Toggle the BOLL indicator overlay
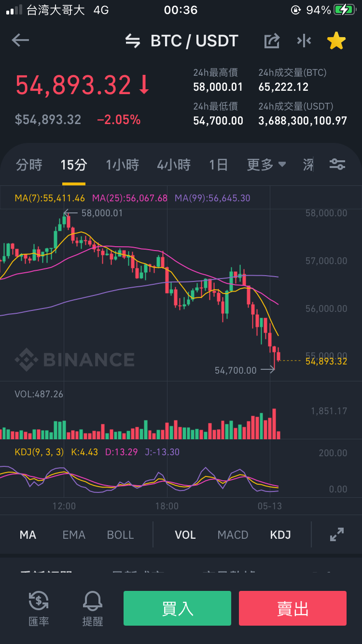This screenshot has height=644, width=362. coord(120,535)
